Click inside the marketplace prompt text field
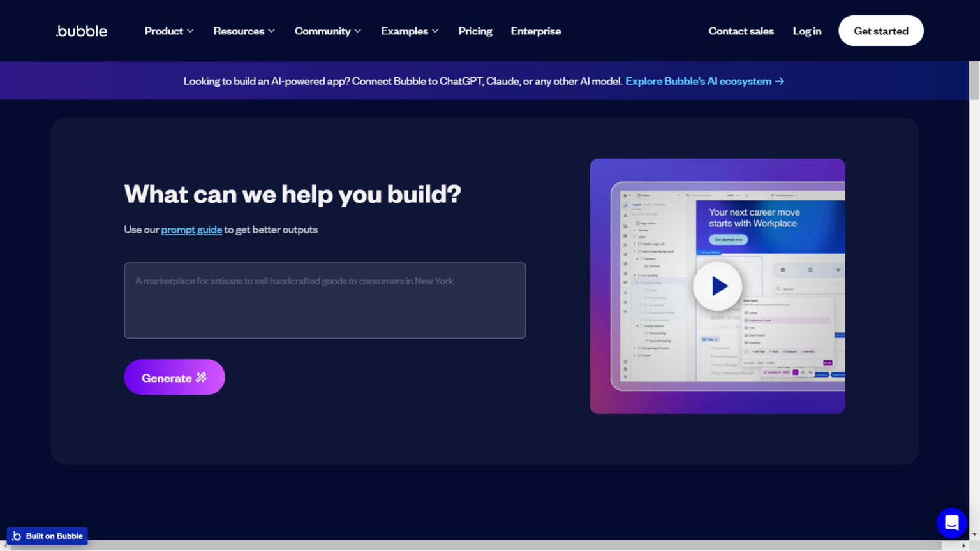This screenshot has width=980, height=551. point(325,300)
